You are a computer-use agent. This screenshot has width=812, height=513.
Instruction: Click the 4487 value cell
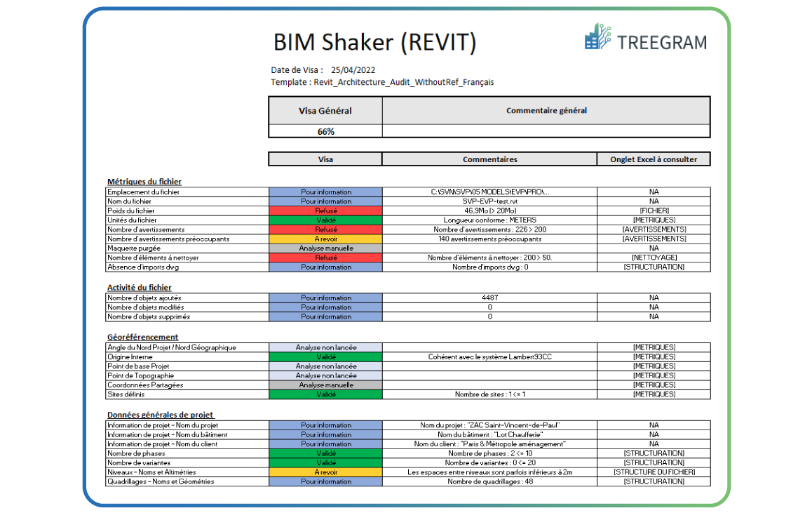[x=490, y=298]
